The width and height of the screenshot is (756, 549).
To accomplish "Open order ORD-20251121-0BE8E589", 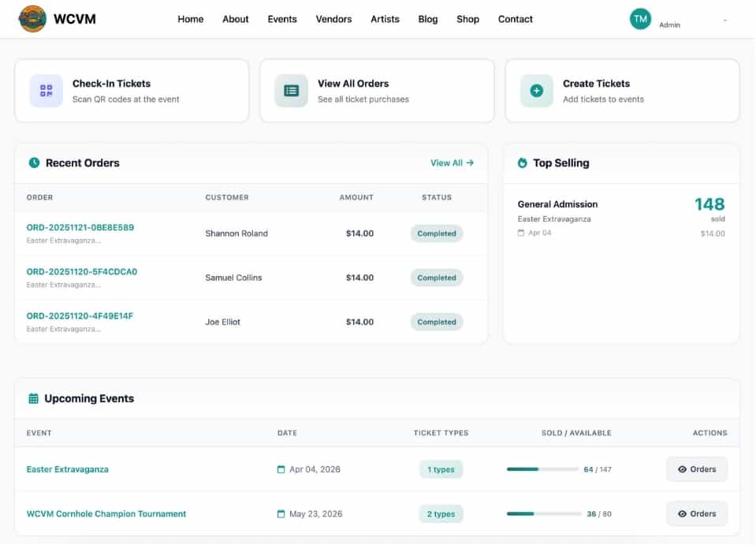I will (x=80, y=226).
